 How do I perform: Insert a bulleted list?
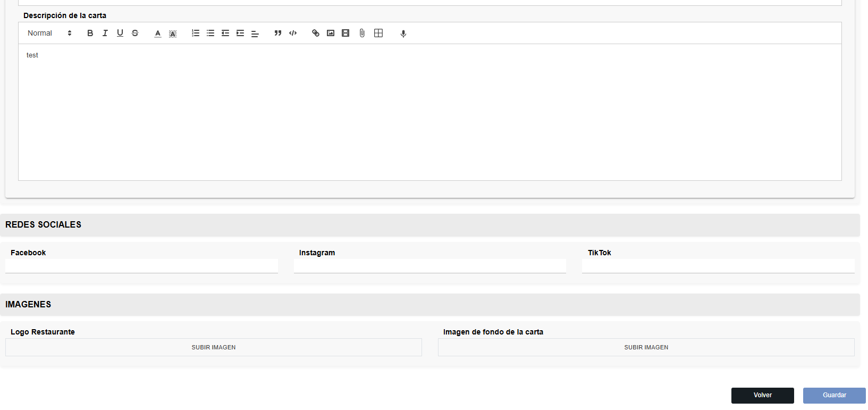(x=210, y=33)
